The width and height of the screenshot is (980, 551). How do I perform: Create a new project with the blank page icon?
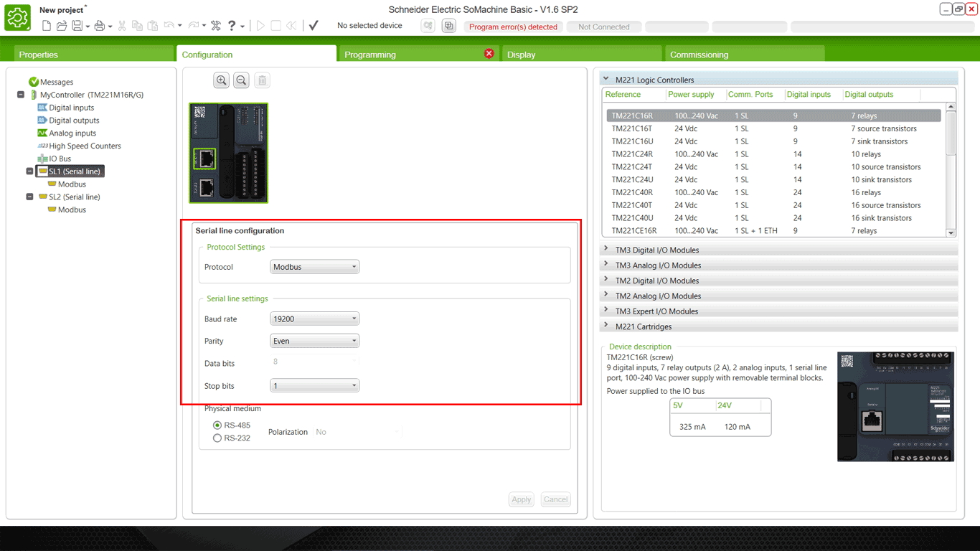[47, 26]
